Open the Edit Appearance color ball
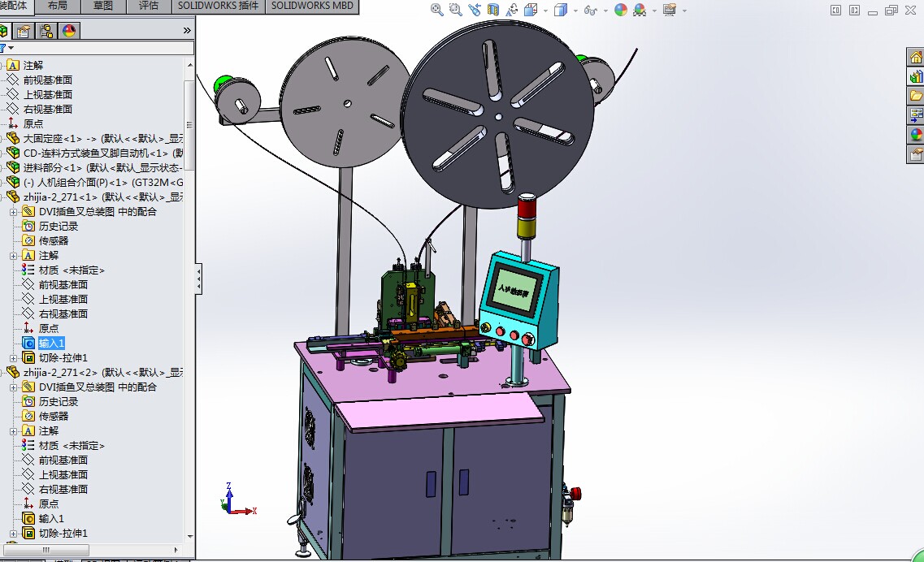The height and width of the screenshot is (562, 924). tap(621, 10)
